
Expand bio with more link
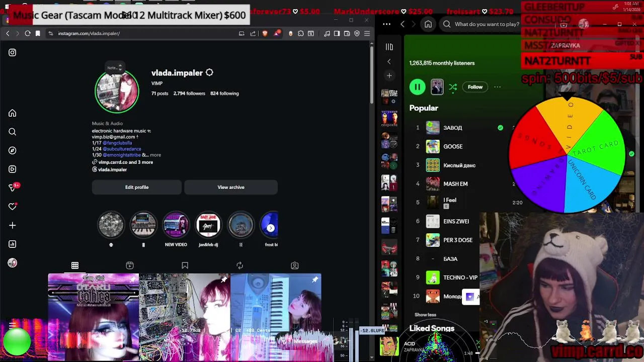pos(155,155)
